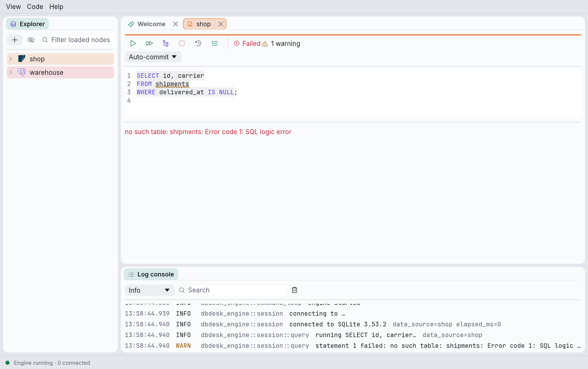The height and width of the screenshot is (369, 588).
Task: Click the 'no such table: shipments' error message
Action: click(x=208, y=132)
